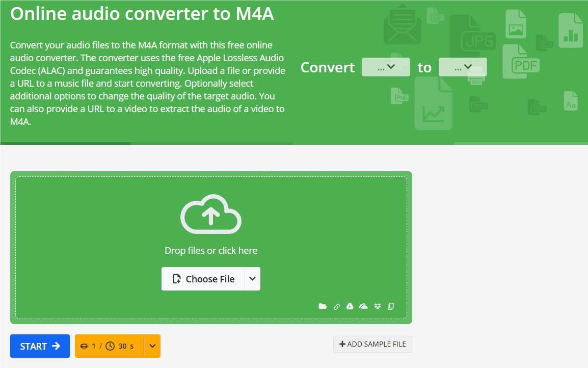Paste a file using the clipboard icon

[391, 306]
